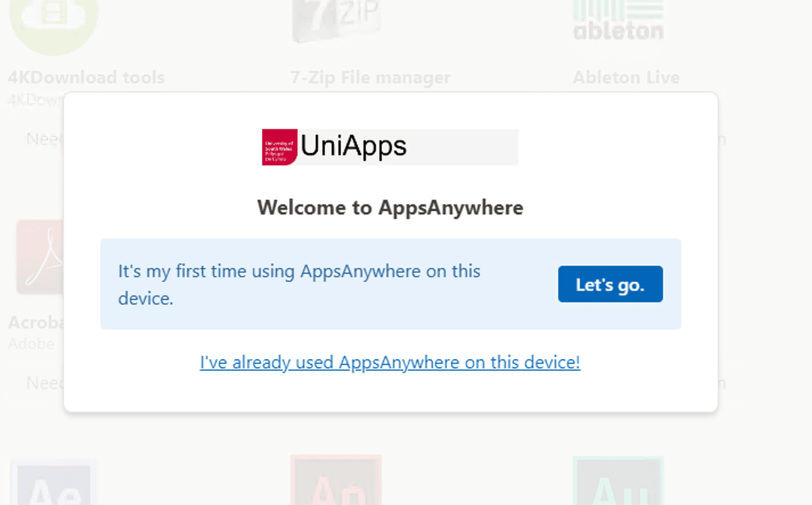Click the Let's go. button
The width and height of the screenshot is (812, 505).
pyautogui.click(x=610, y=284)
